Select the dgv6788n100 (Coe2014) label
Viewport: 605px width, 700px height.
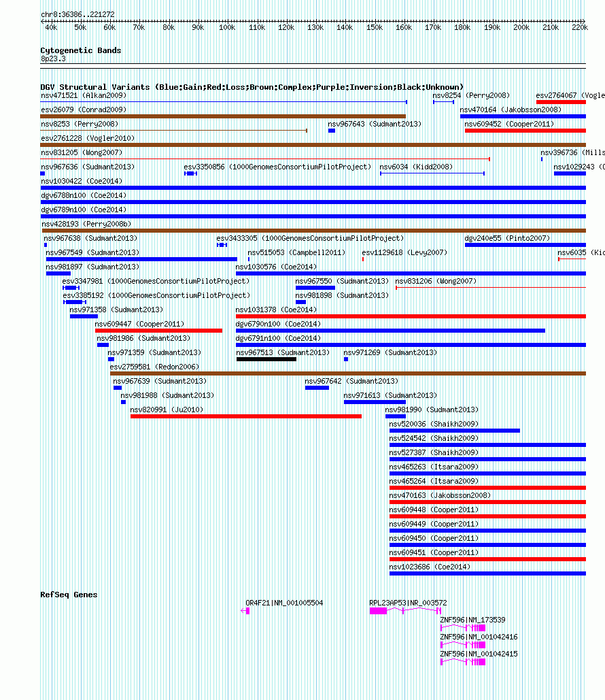click(x=84, y=195)
